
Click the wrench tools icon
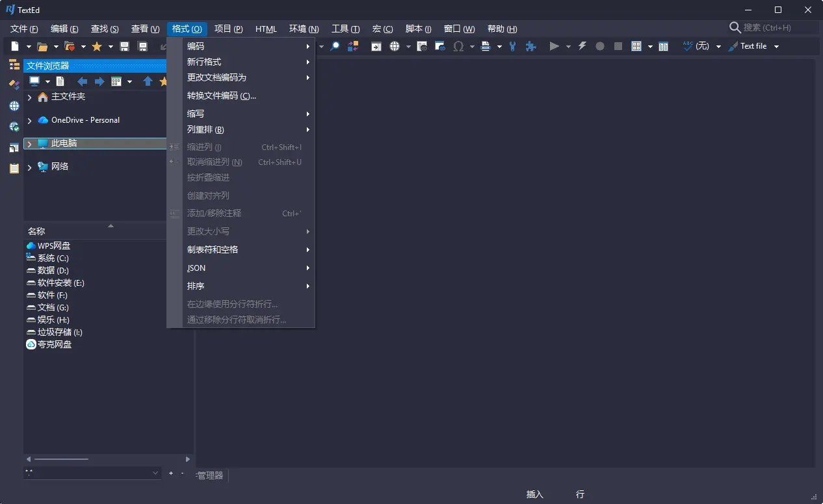513,46
